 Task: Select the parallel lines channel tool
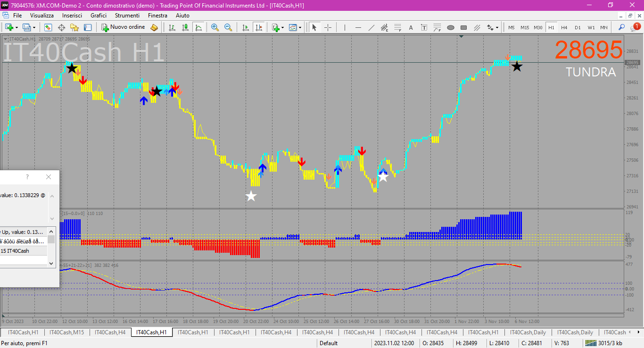pyautogui.click(x=477, y=27)
